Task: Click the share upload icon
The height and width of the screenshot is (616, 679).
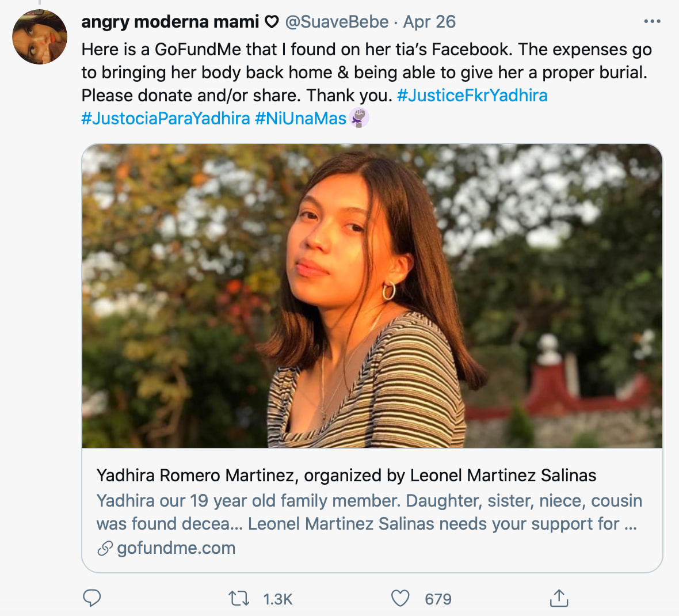Action: (559, 599)
